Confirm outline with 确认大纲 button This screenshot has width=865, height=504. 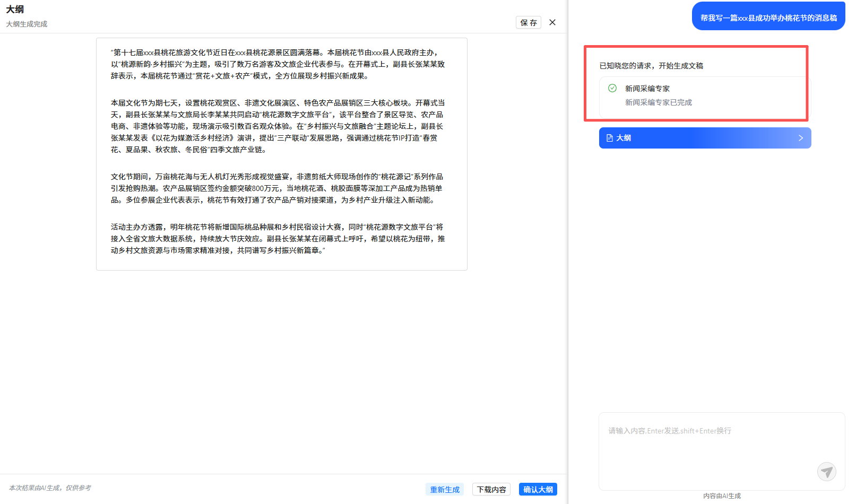(538, 489)
